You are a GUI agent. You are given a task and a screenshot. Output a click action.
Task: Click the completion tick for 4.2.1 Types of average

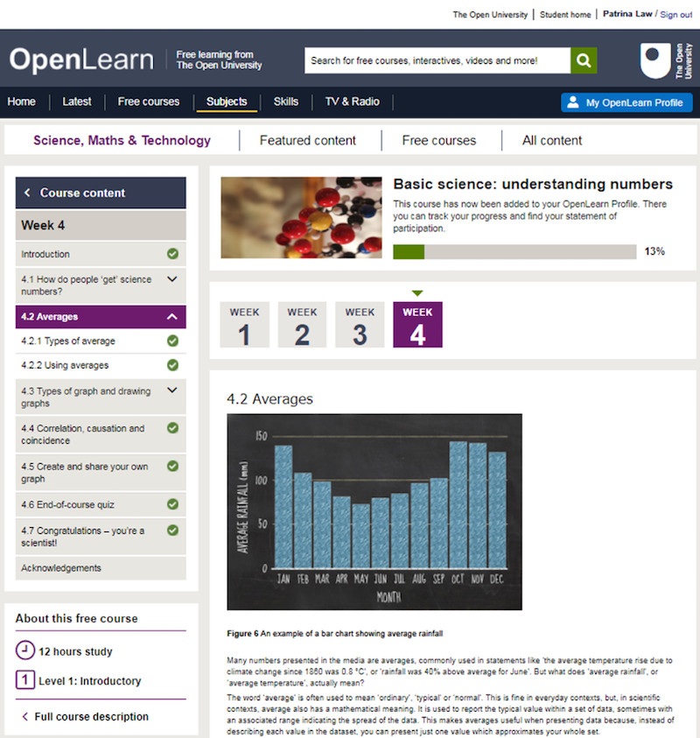pyautogui.click(x=172, y=341)
